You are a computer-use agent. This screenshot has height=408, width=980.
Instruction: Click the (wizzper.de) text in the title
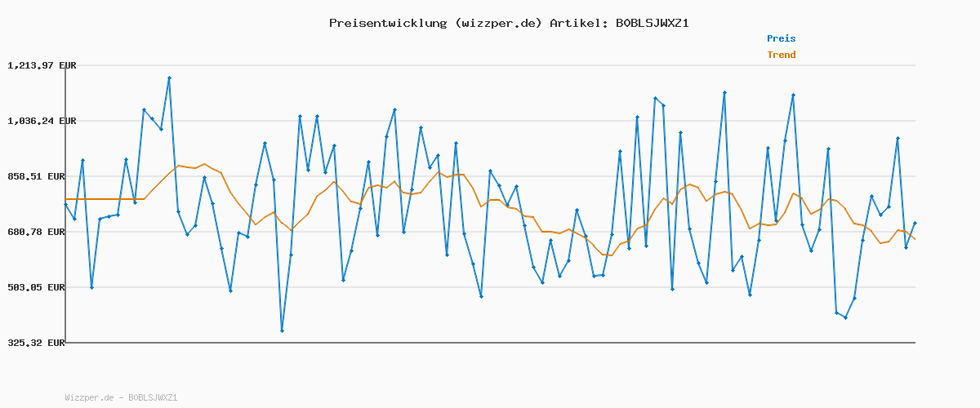coord(497,23)
